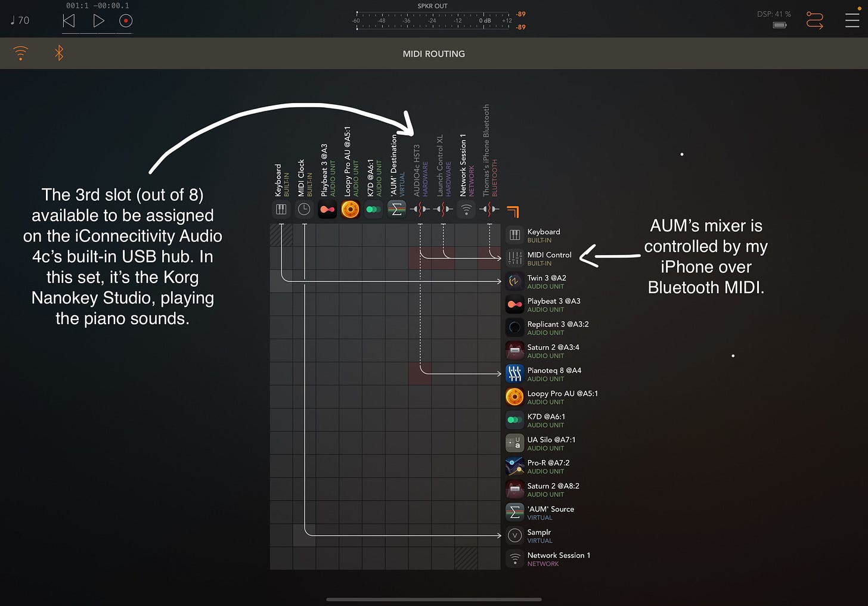The width and height of the screenshot is (868, 606).
Task: Tap the DSP 41 % indicator
Action: [x=774, y=14]
